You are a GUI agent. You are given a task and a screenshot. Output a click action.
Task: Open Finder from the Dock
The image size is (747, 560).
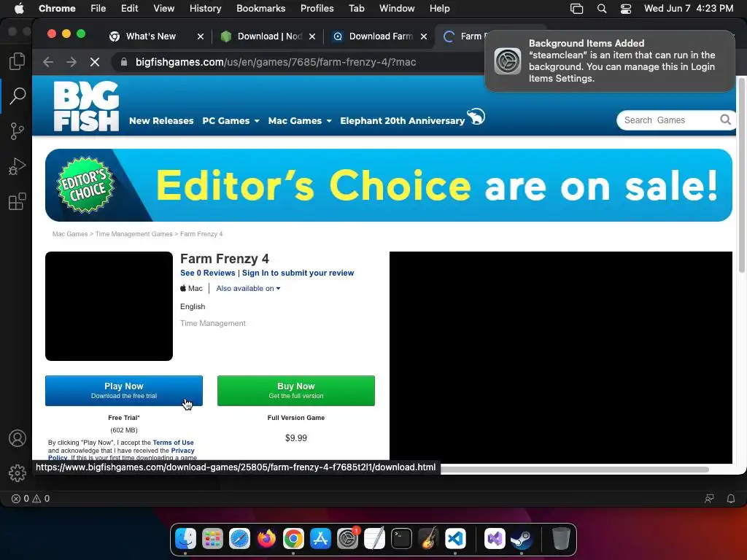[185, 539]
